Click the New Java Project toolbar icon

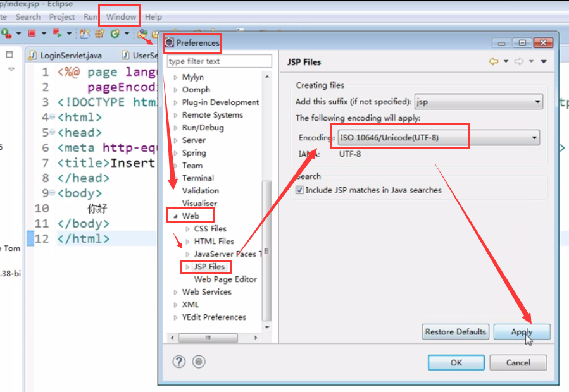(x=85, y=34)
